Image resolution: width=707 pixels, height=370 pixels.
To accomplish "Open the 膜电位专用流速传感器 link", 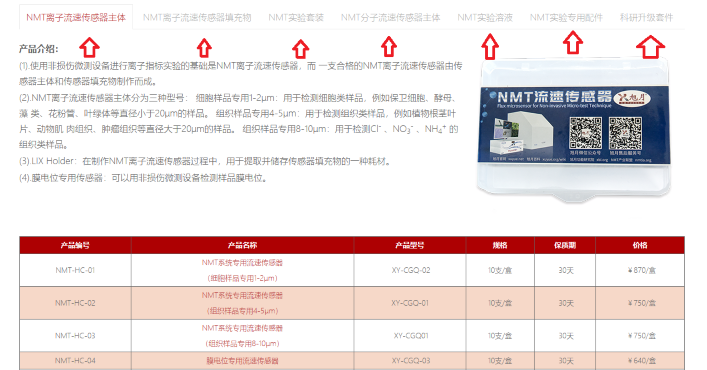I will [x=242, y=361].
